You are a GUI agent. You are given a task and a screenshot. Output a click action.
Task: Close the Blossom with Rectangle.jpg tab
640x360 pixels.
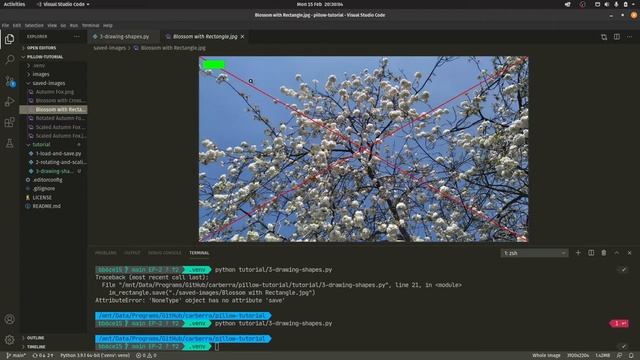[242, 37]
